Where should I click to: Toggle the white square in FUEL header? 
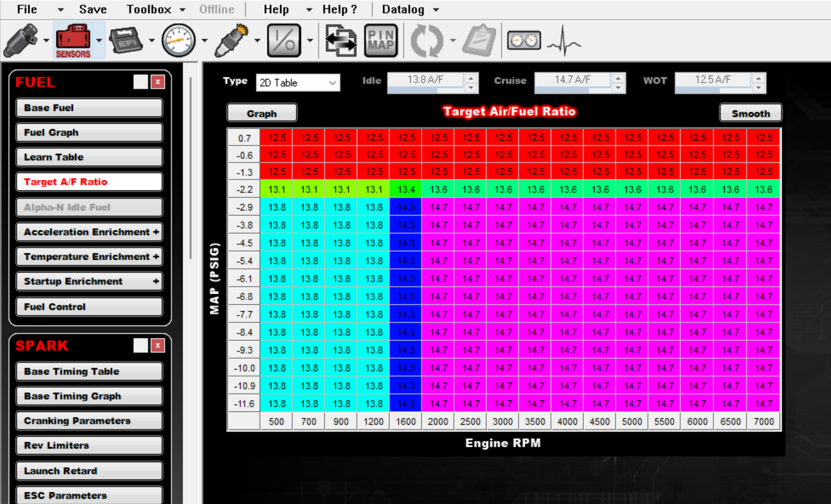coord(141,82)
